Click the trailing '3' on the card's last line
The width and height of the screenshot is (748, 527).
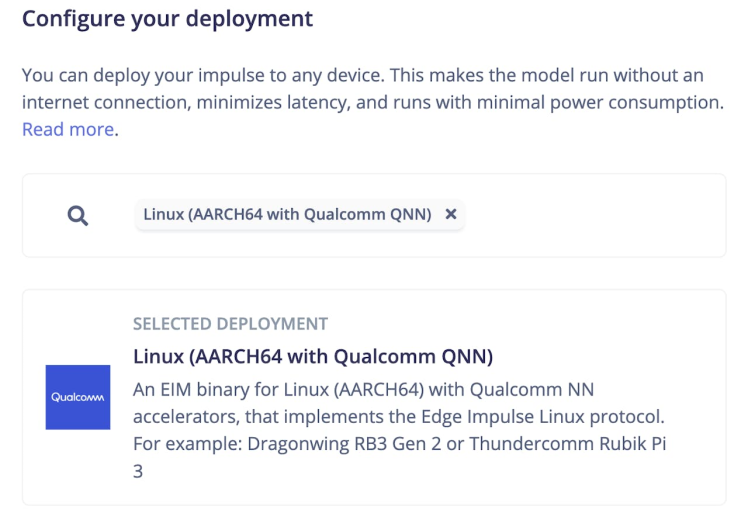point(138,469)
